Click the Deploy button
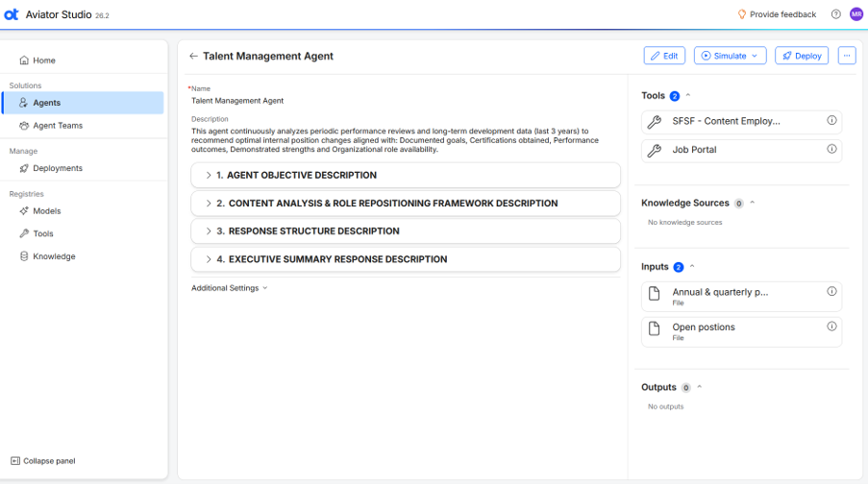The width and height of the screenshot is (868, 484). (x=802, y=56)
